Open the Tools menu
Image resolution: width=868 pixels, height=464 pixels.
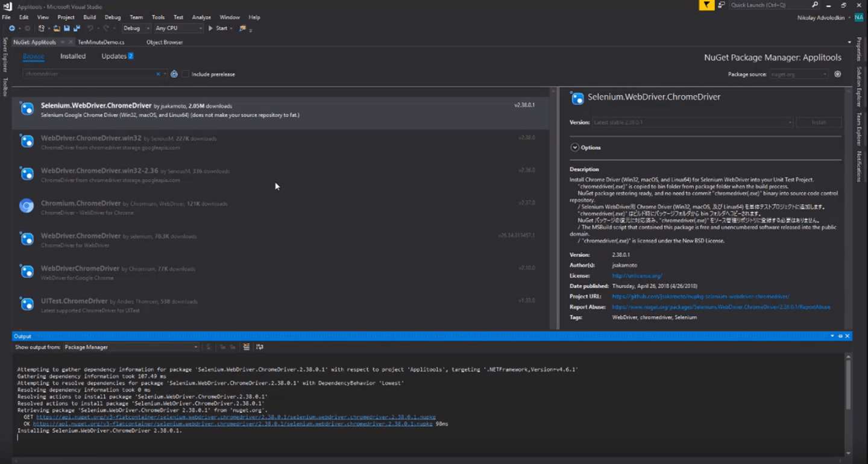[158, 17]
